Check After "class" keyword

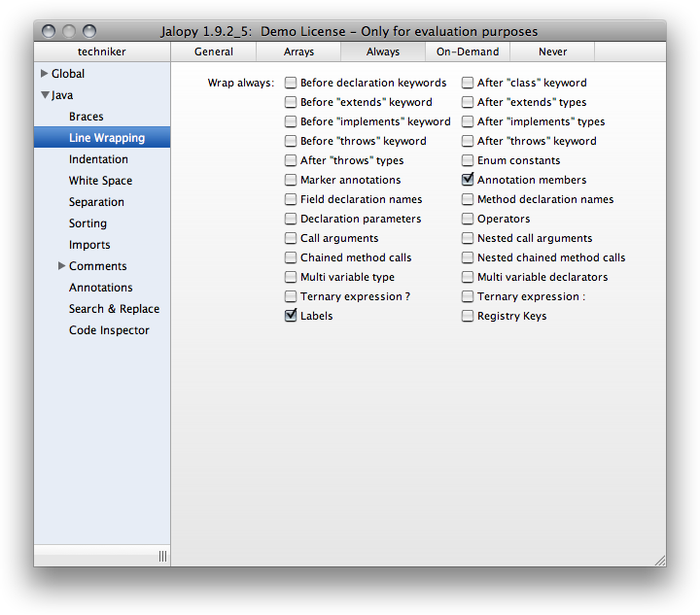pyautogui.click(x=468, y=83)
